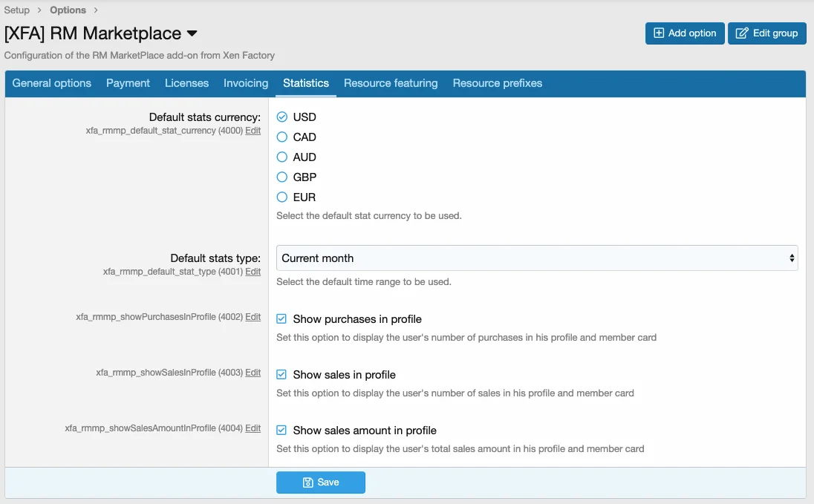Click Edit link next to xfa_rmmp_showSalesInProfile
The width and height of the screenshot is (814, 504).
coord(253,373)
